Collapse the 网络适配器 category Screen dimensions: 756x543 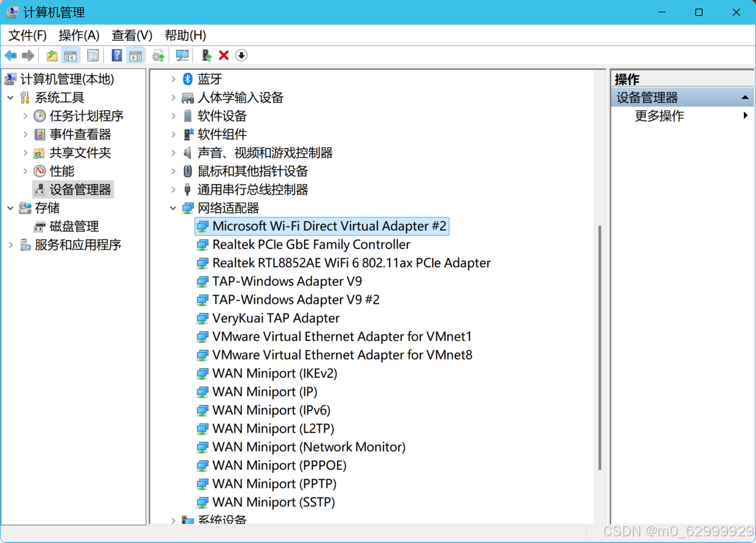point(173,208)
